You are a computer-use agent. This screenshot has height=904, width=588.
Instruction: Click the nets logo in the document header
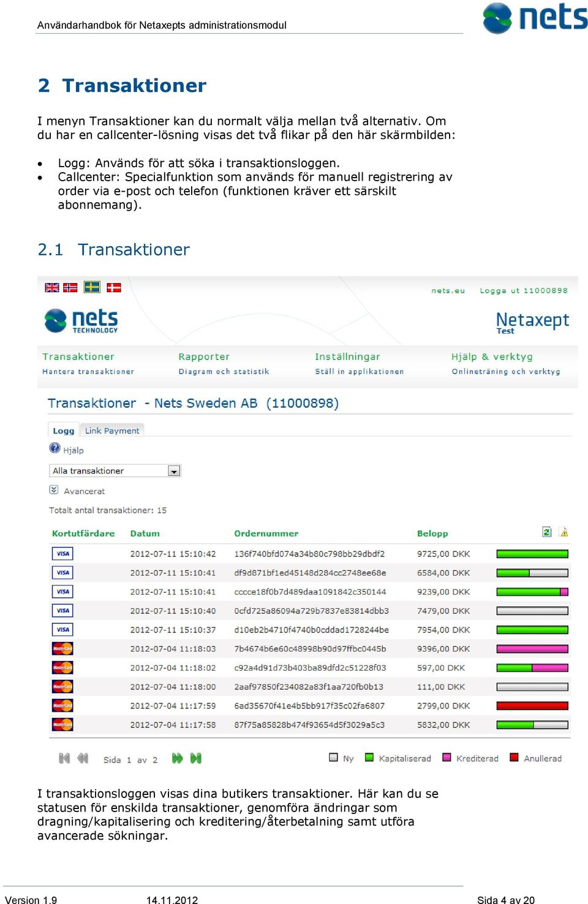[535, 18]
